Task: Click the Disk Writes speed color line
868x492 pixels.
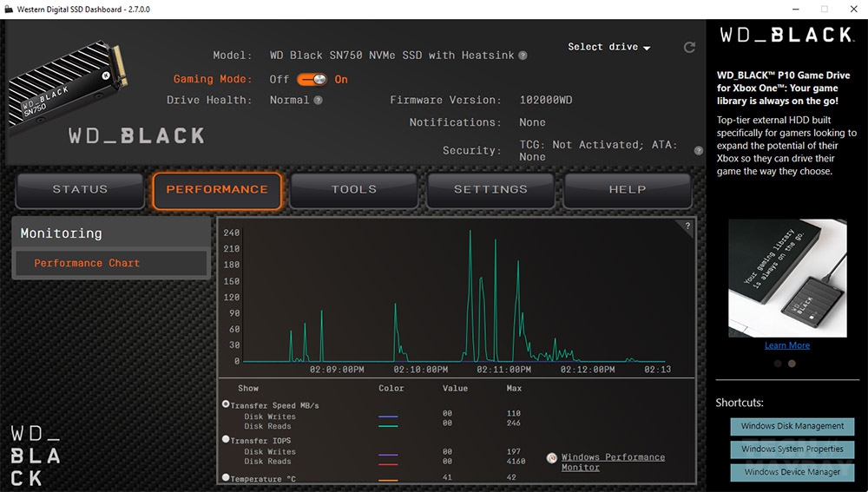Action: 388,417
